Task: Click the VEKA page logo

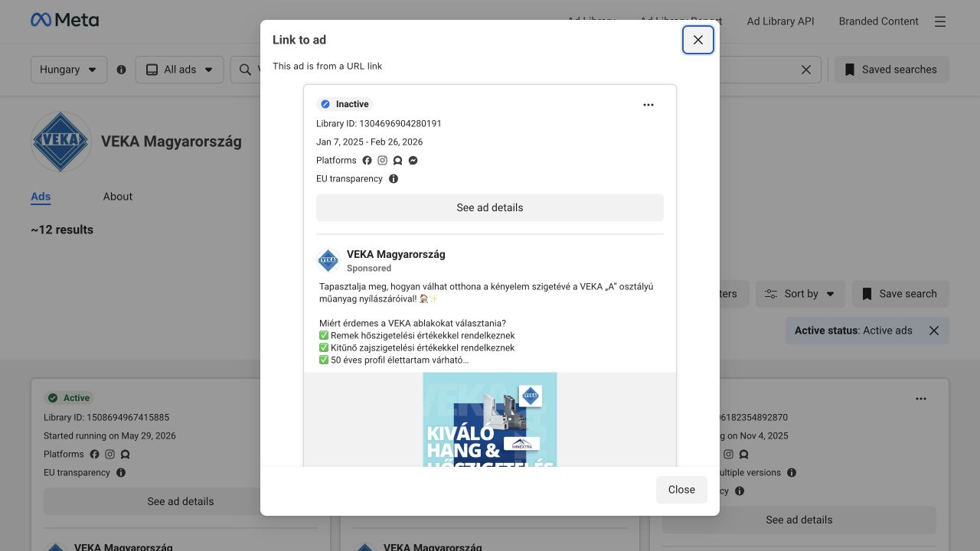Action: [x=61, y=142]
